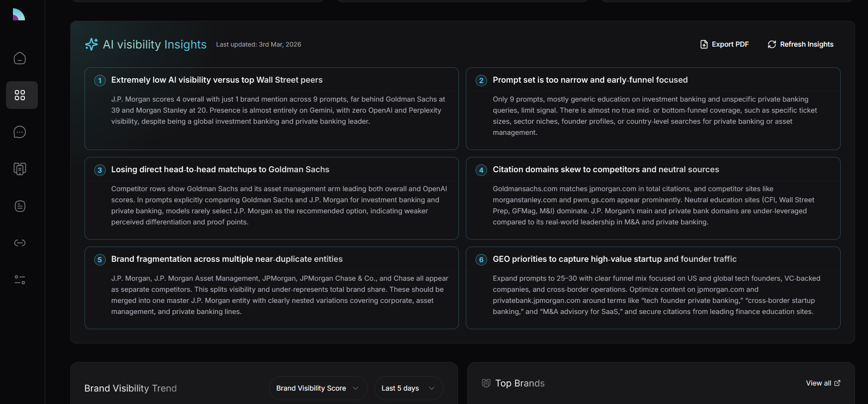
Task: Click the brands comparison icon in sidebar
Action: click(x=20, y=169)
